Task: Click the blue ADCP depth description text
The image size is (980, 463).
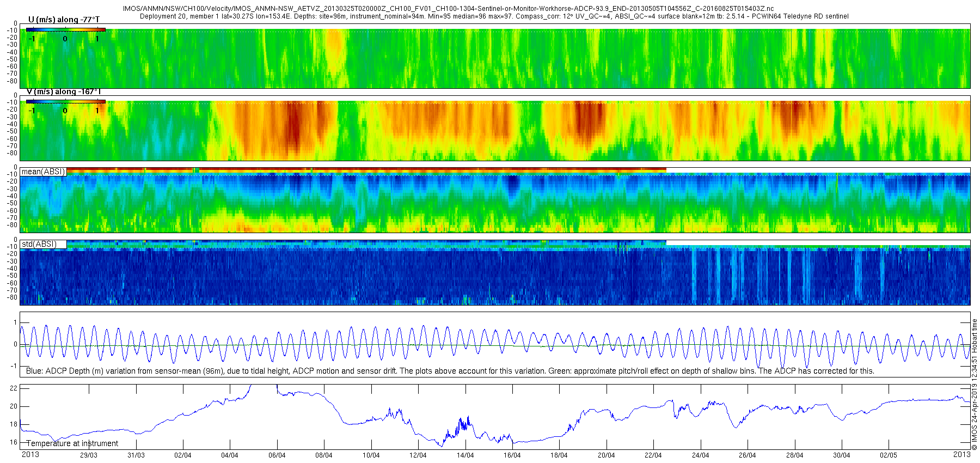Action: (x=450, y=371)
